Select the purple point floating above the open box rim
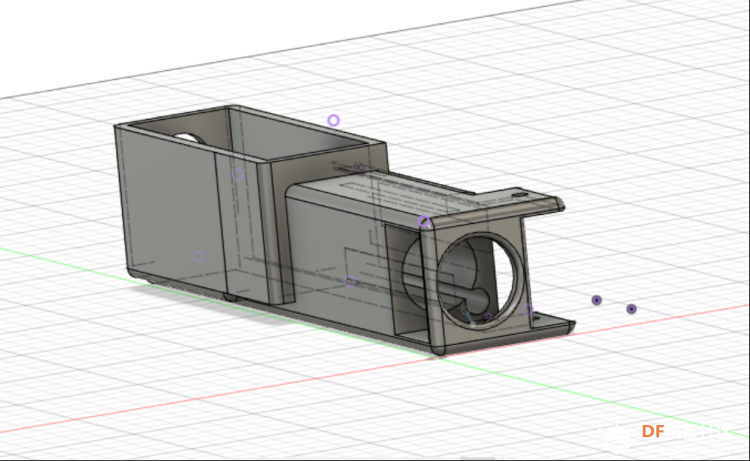 (333, 120)
